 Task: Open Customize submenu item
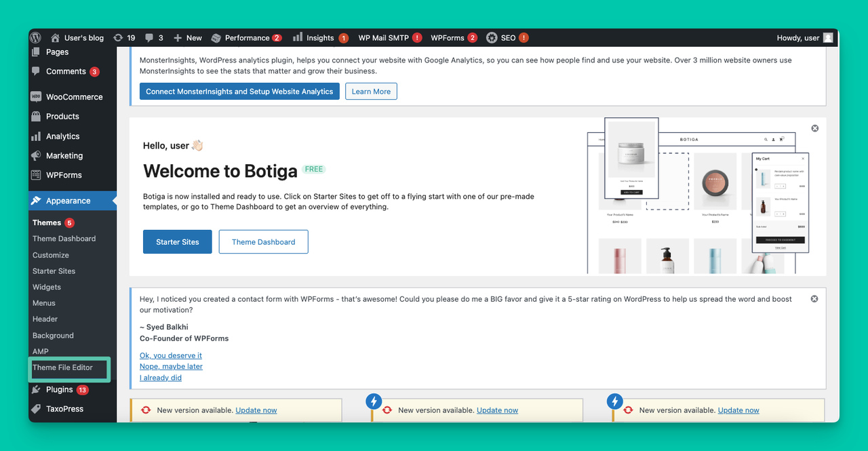pos(51,255)
